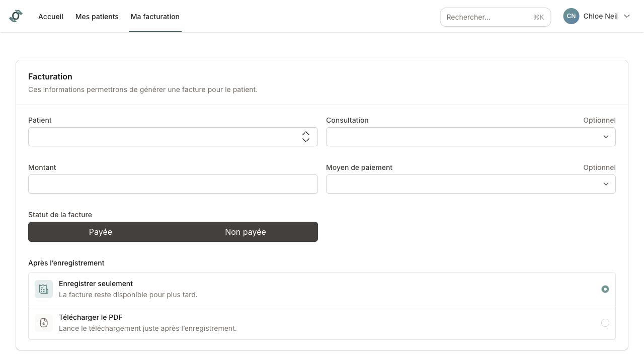Image resolution: width=644 pixels, height=362 pixels.
Task: Select Télécharger le PDF radio button
Action: 605,323
